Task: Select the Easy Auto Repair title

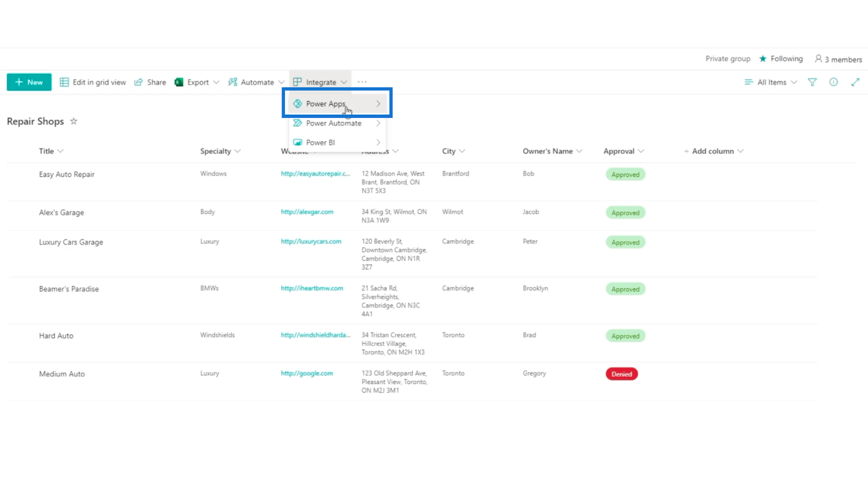Action: point(67,174)
